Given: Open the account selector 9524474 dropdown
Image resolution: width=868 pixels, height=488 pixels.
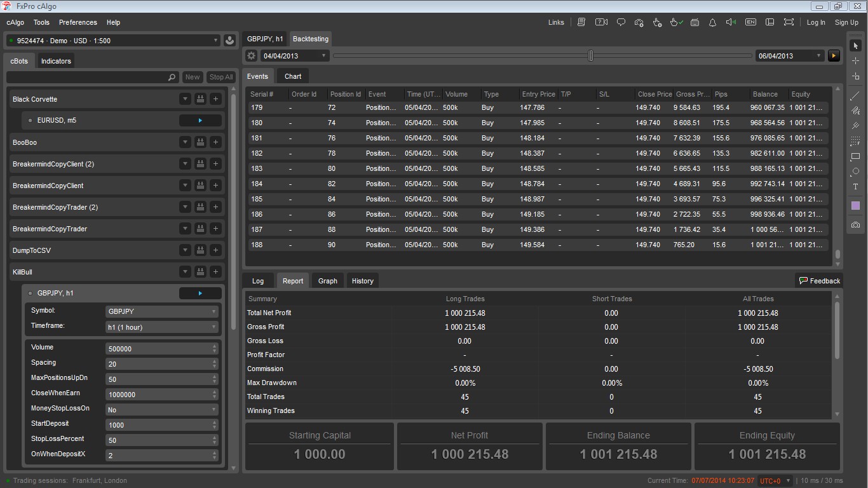Looking at the screenshot, I should click(x=113, y=41).
